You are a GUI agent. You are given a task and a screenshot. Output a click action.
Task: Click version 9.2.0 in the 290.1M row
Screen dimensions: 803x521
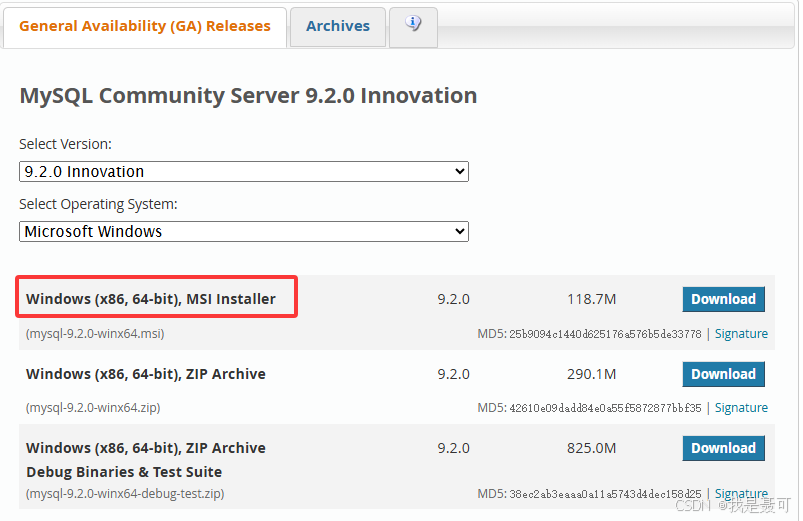pos(453,374)
